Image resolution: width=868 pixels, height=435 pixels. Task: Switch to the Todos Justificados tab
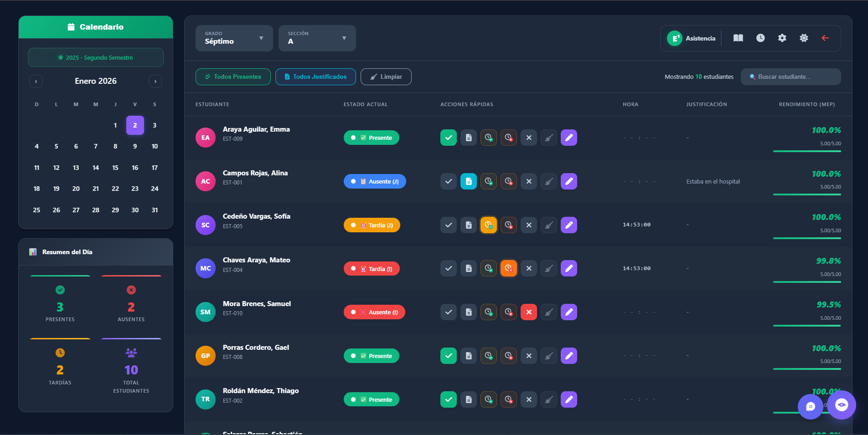tap(315, 77)
